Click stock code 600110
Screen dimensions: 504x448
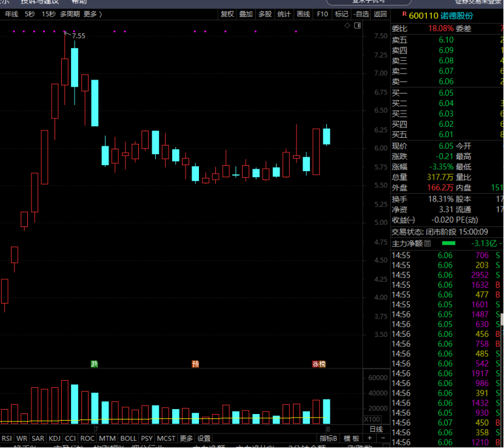tap(424, 16)
